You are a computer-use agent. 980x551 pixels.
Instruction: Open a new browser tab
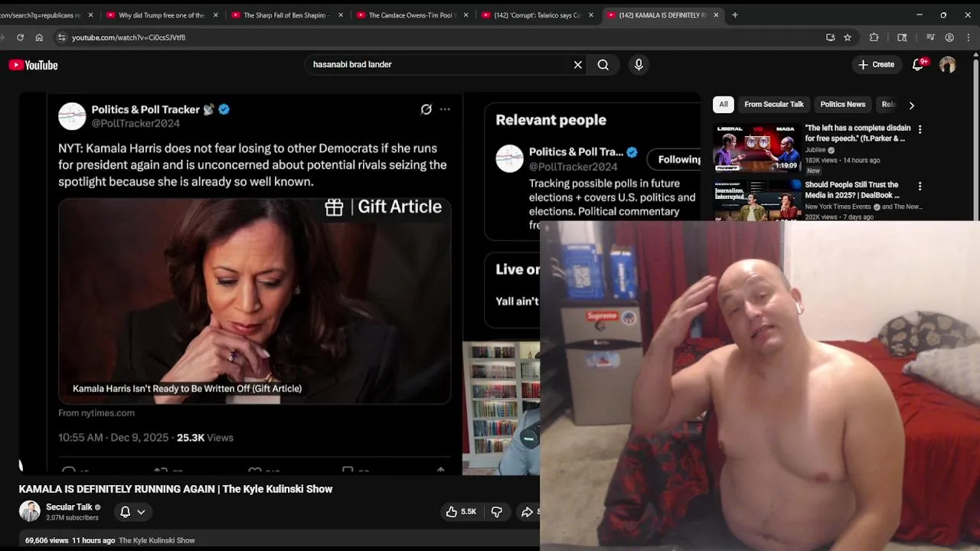(735, 15)
